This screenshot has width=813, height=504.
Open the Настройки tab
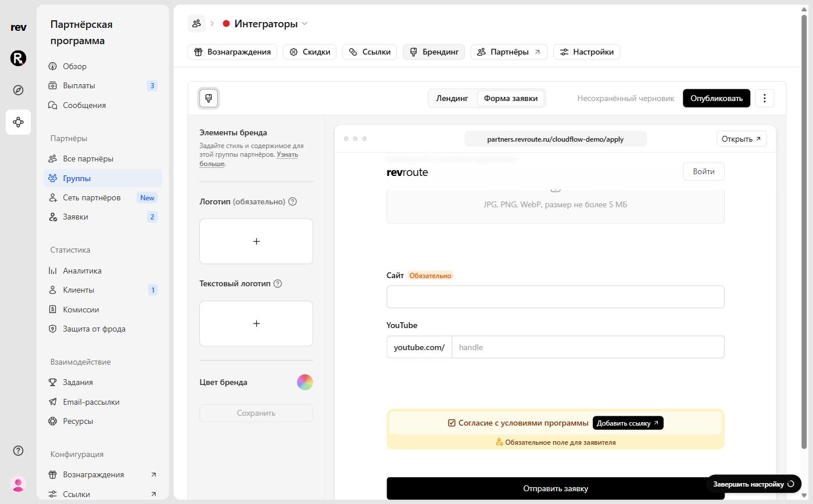click(x=586, y=52)
